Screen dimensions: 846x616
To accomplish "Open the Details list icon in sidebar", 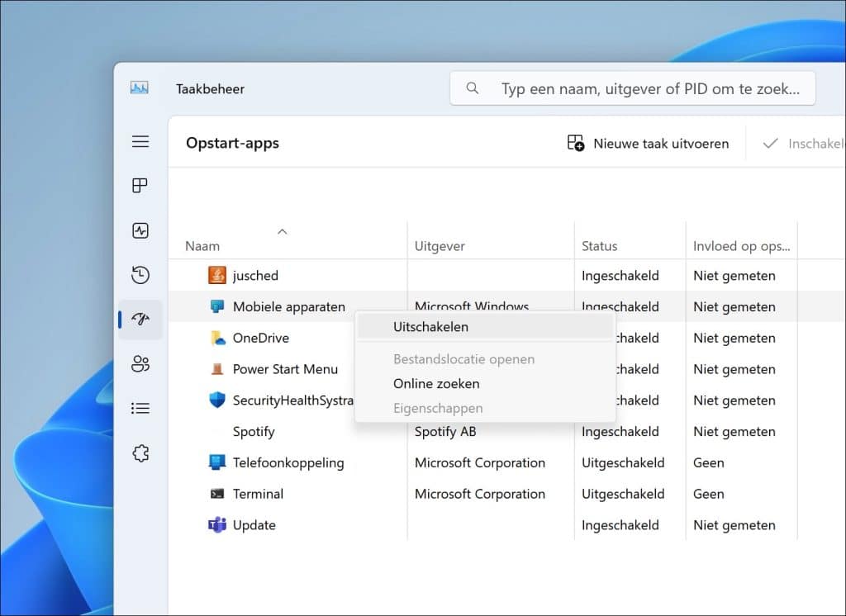I will point(140,409).
